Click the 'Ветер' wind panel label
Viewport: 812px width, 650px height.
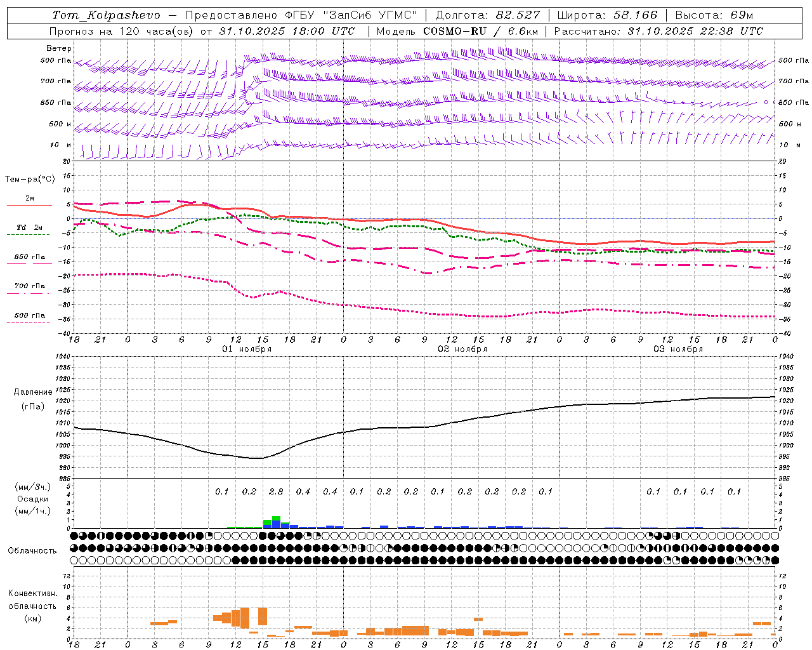pyautogui.click(x=59, y=48)
